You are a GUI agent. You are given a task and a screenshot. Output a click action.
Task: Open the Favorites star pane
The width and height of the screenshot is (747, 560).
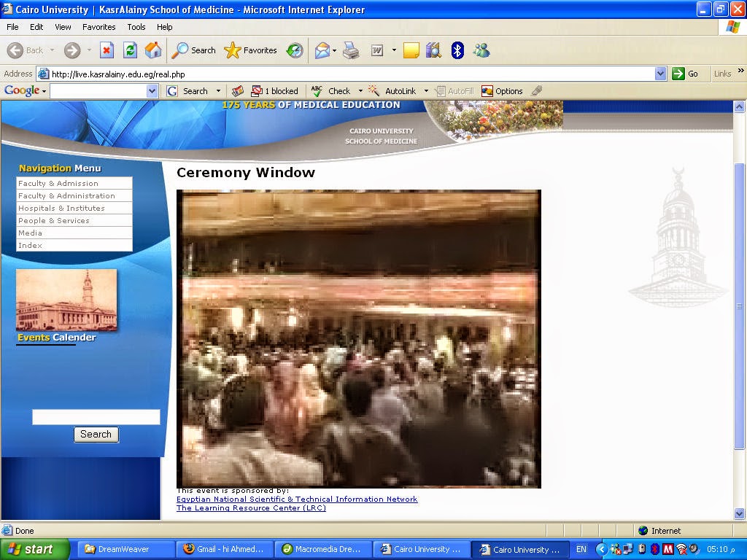251,50
